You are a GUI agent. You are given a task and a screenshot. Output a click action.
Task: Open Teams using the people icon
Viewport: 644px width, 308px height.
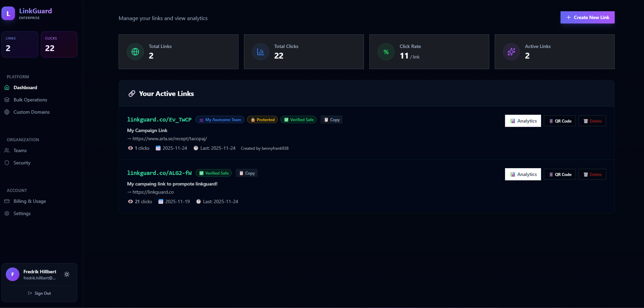(7, 150)
